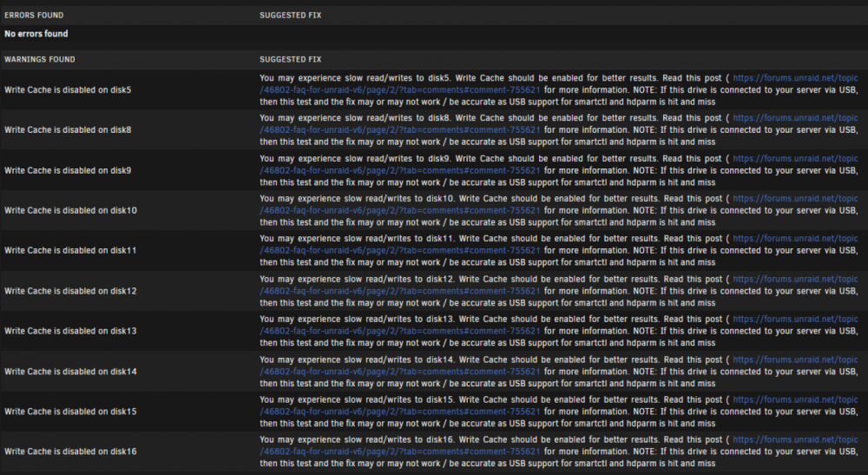Screen dimensions: 868x475
Task: Click 'SUGGESTED FIX' header beside ERRORS FOUND
Action: tap(291, 16)
